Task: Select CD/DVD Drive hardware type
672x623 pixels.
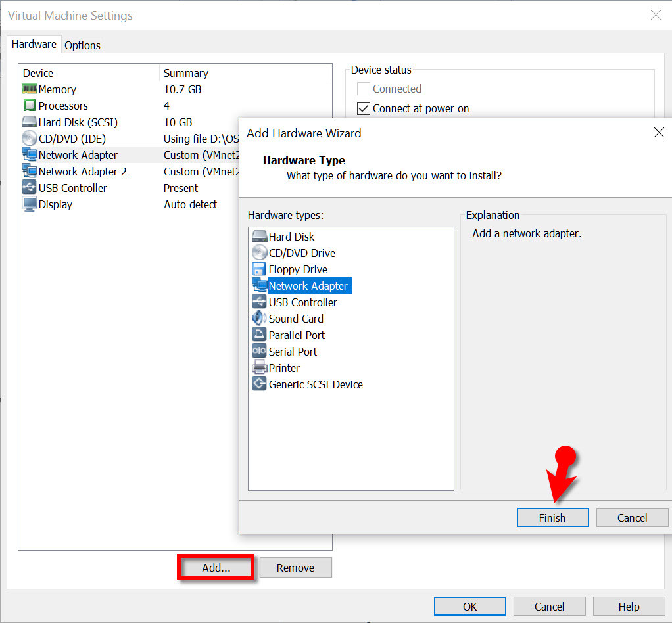Action: 302,253
